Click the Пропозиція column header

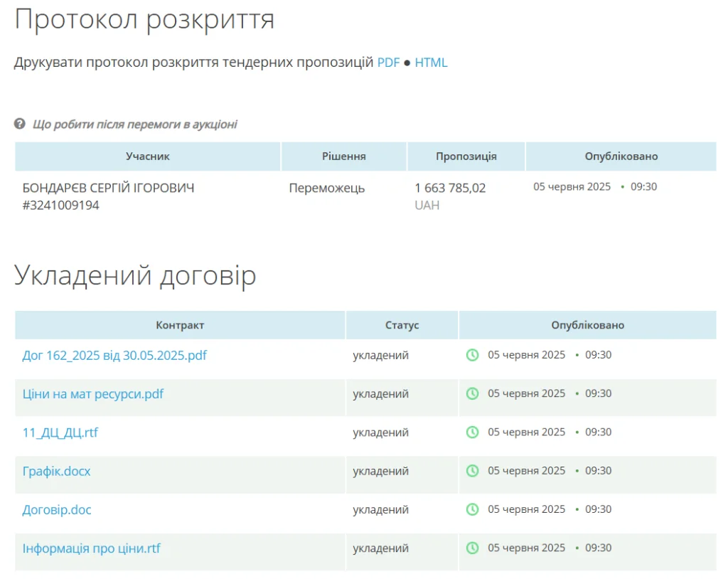click(466, 156)
